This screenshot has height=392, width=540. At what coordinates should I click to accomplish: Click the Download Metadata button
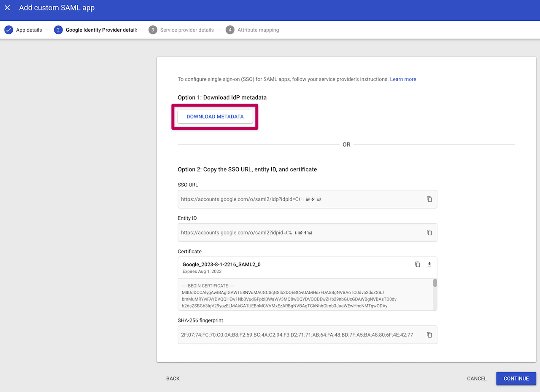coord(215,117)
